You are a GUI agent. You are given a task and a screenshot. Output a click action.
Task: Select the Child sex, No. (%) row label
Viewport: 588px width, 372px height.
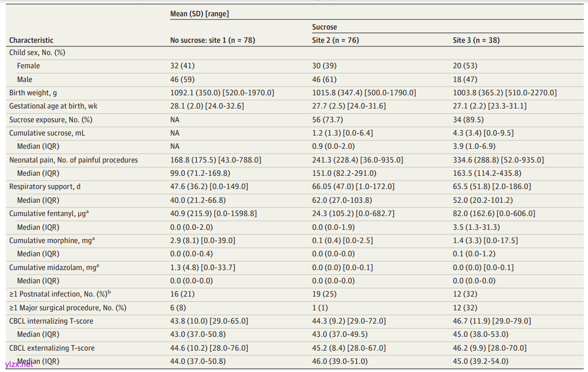(x=37, y=52)
